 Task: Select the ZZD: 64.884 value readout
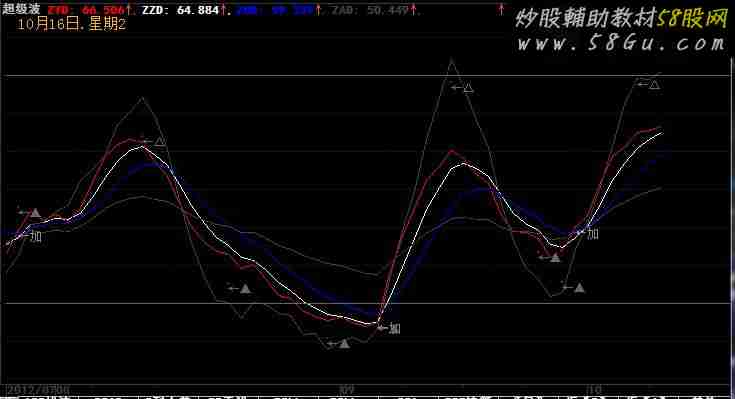coord(180,10)
